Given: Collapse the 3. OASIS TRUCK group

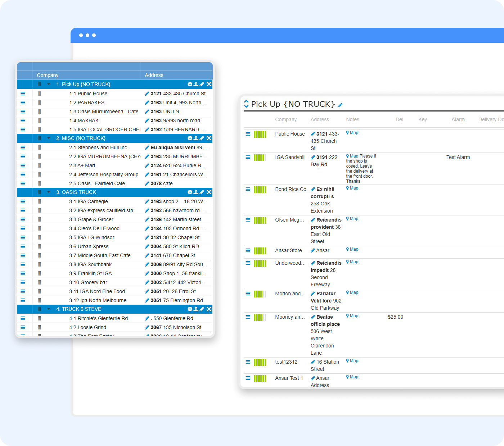Looking at the screenshot, I should coord(49,192).
